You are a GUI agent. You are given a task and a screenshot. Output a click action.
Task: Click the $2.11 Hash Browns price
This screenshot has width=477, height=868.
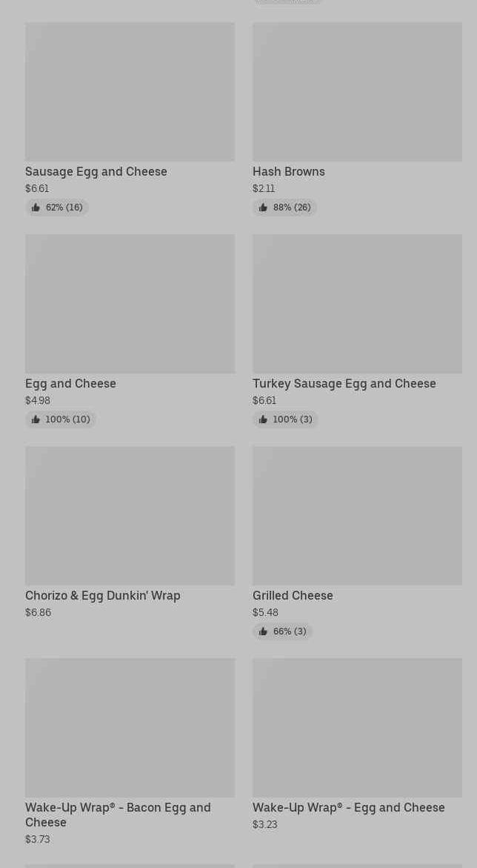pos(264,188)
